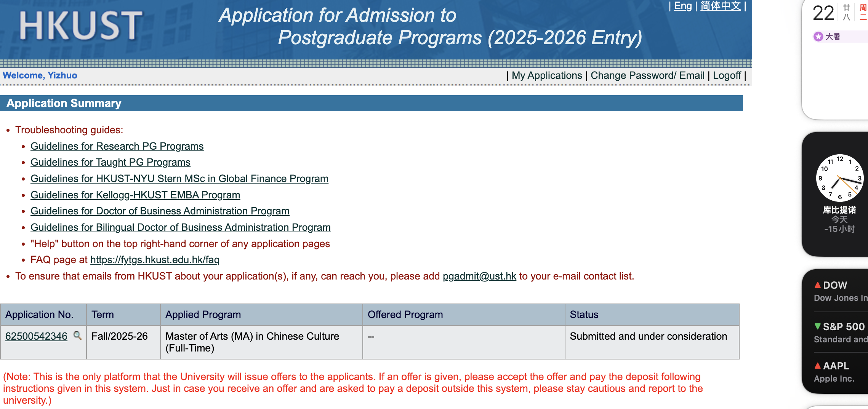
Task: Visit the FAQ page link
Action: (x=155, y=260)
